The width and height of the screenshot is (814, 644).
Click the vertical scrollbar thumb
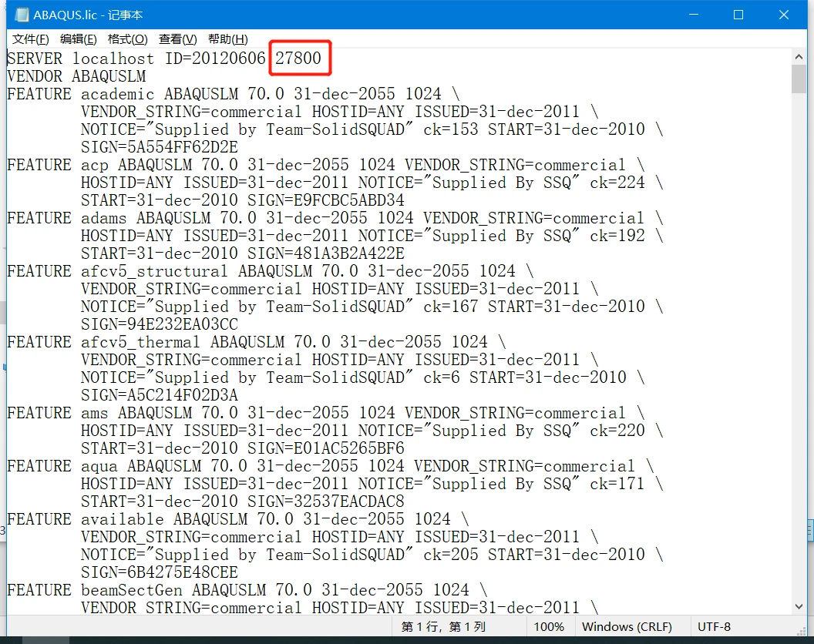pos(799,79)
